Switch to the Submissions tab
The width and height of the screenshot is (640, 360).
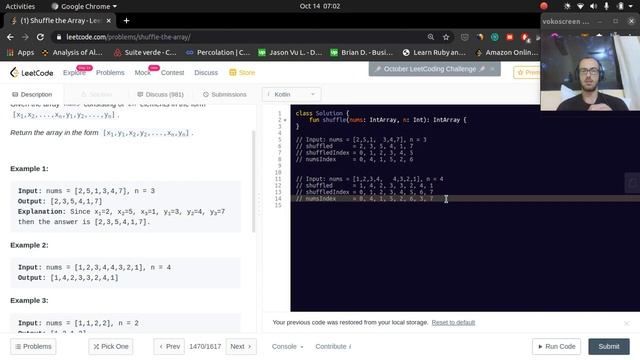click(225, 94)
